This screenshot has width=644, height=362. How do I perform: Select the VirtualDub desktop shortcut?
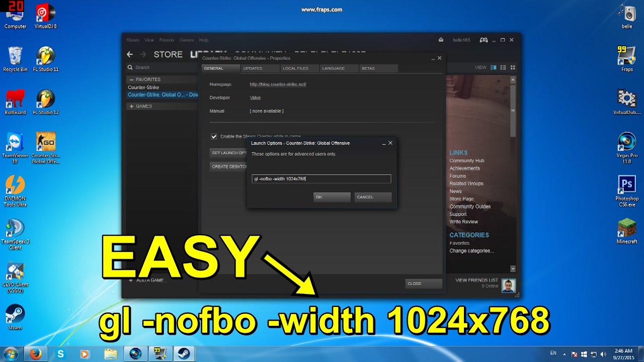(x=627, y=102)
